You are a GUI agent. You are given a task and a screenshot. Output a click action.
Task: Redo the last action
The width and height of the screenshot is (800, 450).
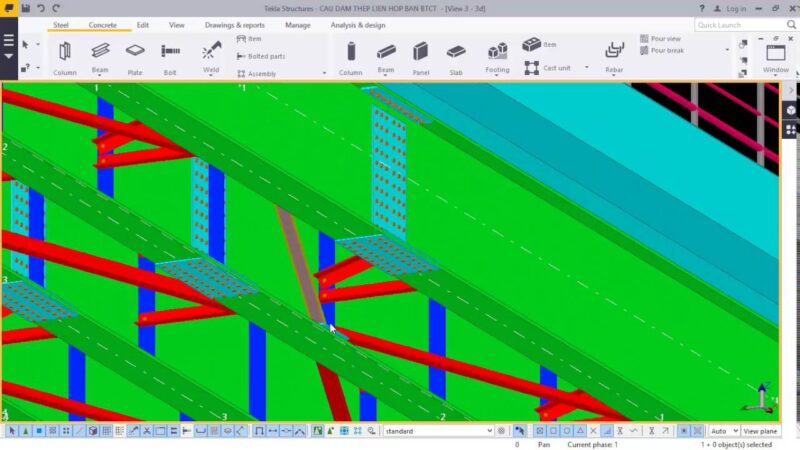coord(56,8)
